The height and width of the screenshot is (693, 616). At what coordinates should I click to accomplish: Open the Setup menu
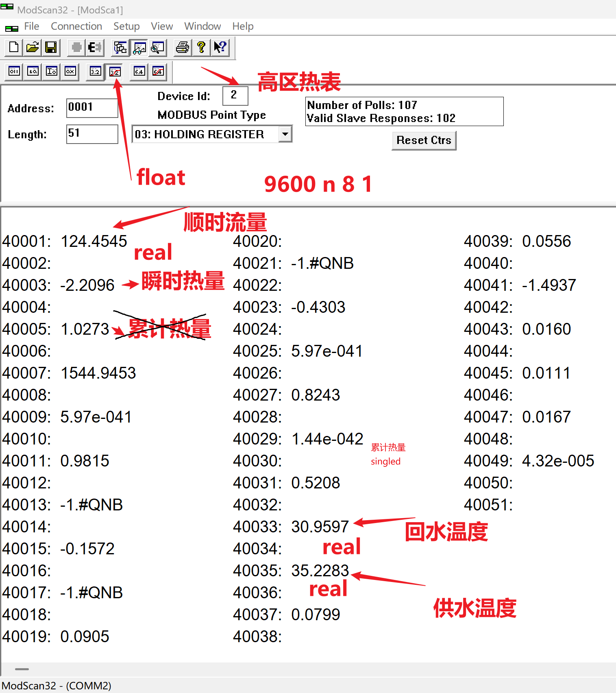[x=126, y=26]
